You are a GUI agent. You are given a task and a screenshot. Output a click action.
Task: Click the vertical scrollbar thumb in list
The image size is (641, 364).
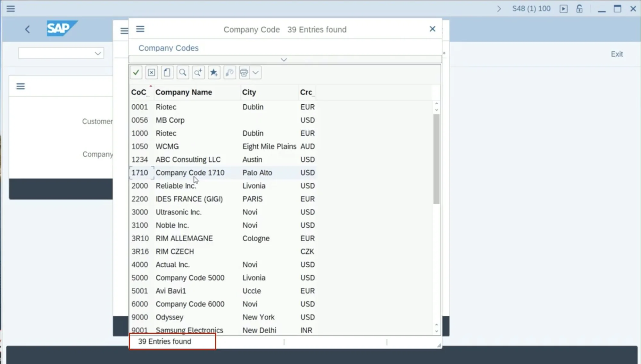tap(436, 159)
